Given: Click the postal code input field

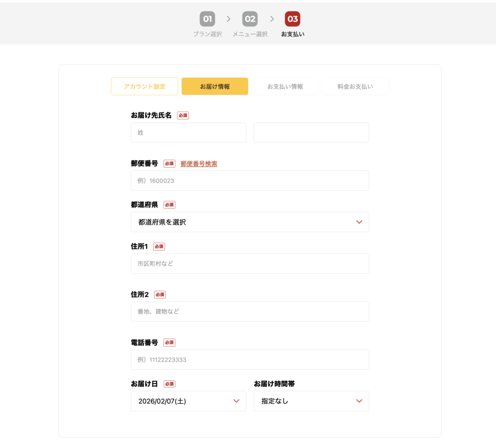Looking at the screenshot, I should tap(250, 181).
